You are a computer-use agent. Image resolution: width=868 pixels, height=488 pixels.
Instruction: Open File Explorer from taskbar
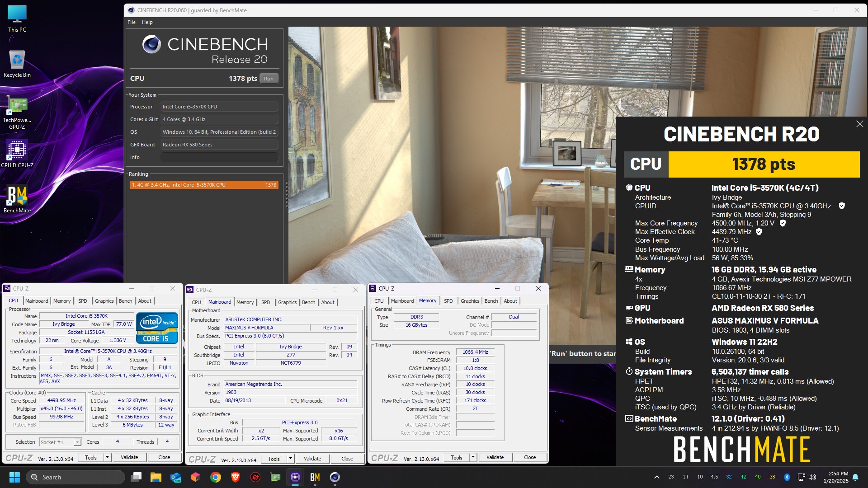point(156,477)
